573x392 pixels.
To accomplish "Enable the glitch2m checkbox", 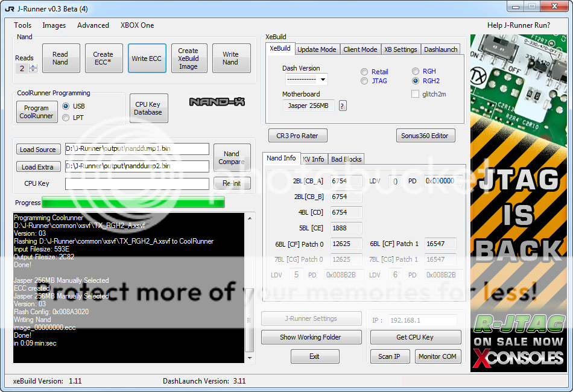I will (x=415, y=94).
